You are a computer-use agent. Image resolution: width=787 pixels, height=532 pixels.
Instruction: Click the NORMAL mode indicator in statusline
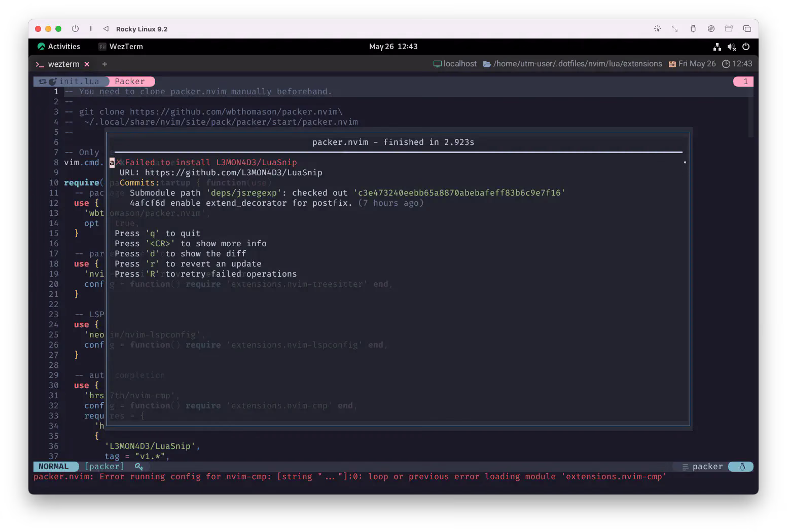pyautogui.click(x=54, y=467)
